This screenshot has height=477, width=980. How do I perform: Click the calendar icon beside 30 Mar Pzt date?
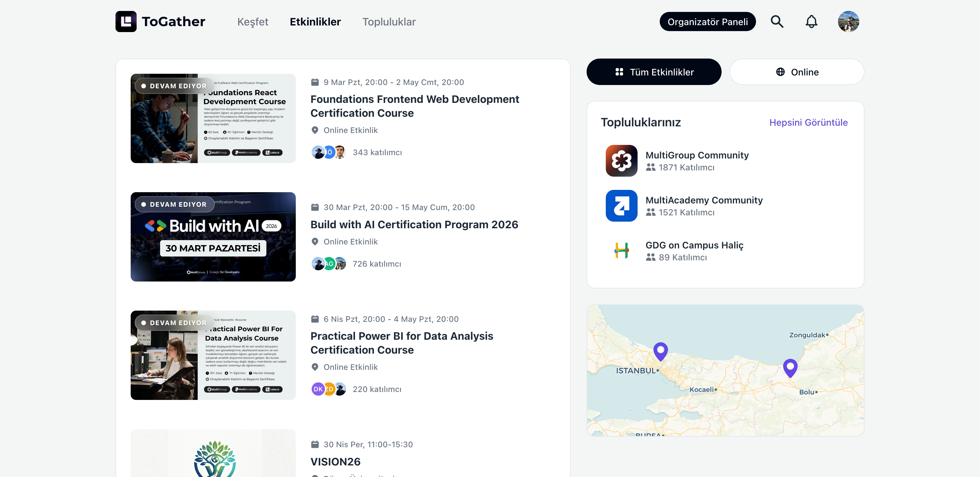point(315,207)
